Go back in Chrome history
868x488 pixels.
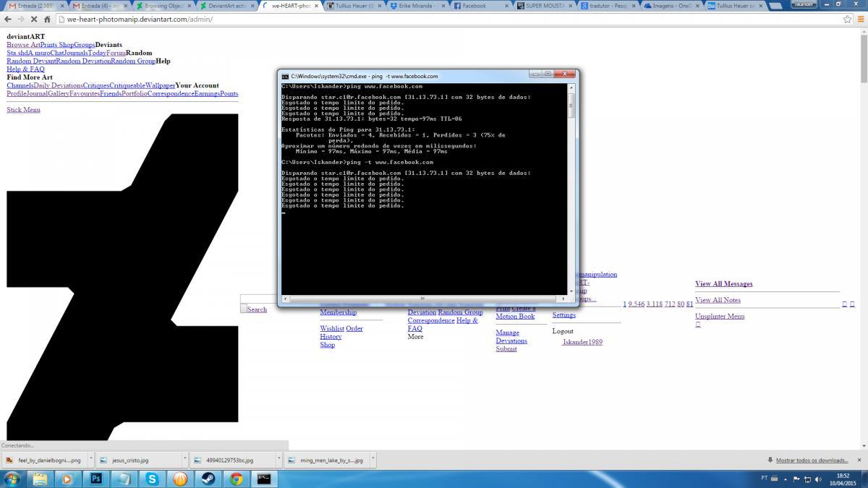pos(8,19)
